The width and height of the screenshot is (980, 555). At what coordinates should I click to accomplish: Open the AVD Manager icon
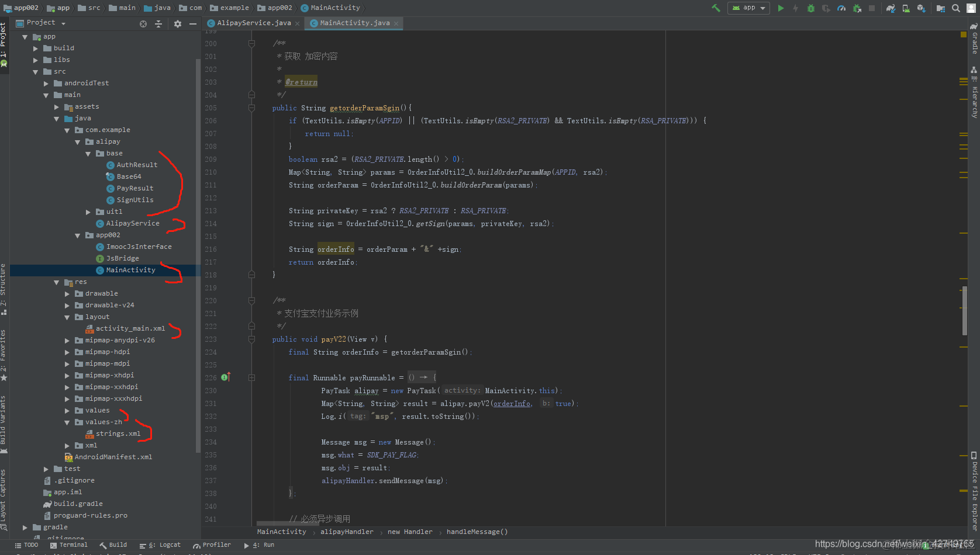pyautogui.click(x=906, y=8)
